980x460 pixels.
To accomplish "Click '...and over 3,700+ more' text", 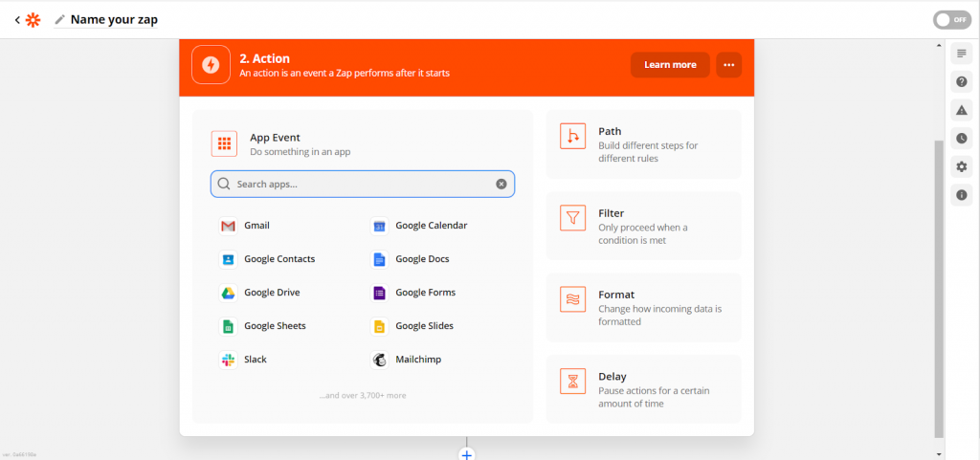I will [363, 395].
